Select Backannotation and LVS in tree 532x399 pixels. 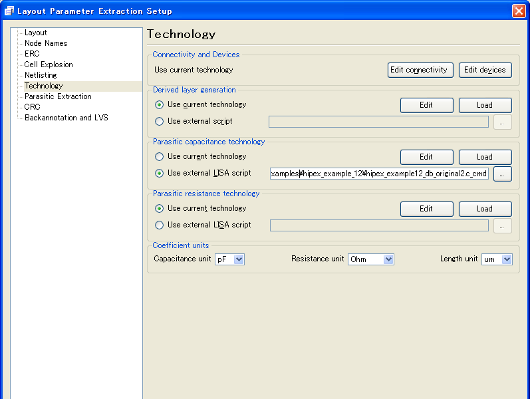66,118
